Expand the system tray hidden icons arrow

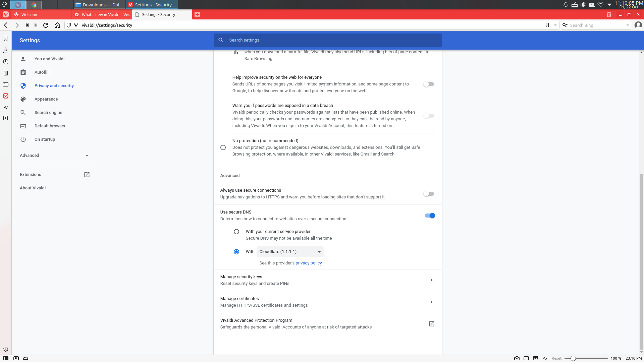tap(609, 5)
